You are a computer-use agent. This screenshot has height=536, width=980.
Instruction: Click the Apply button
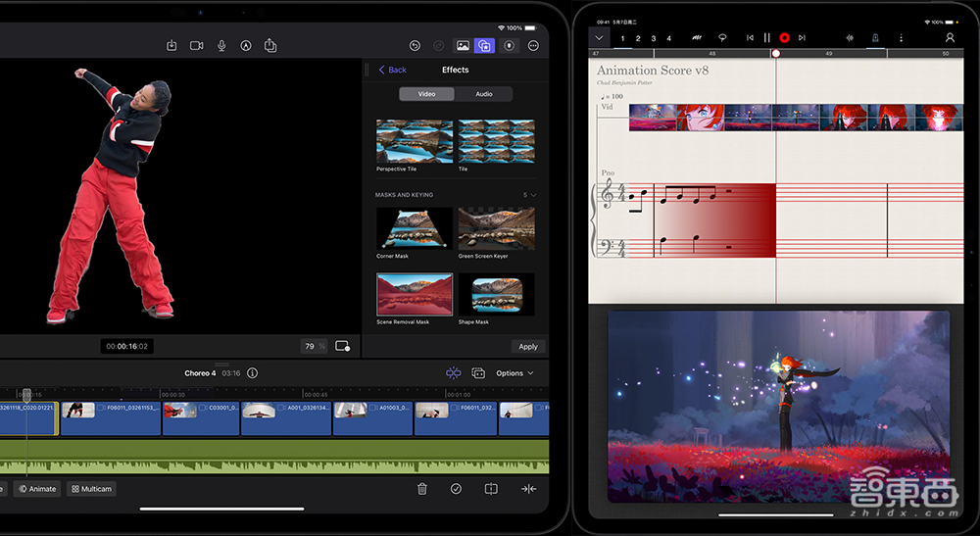pyautogui.click(x=528, y=347)
